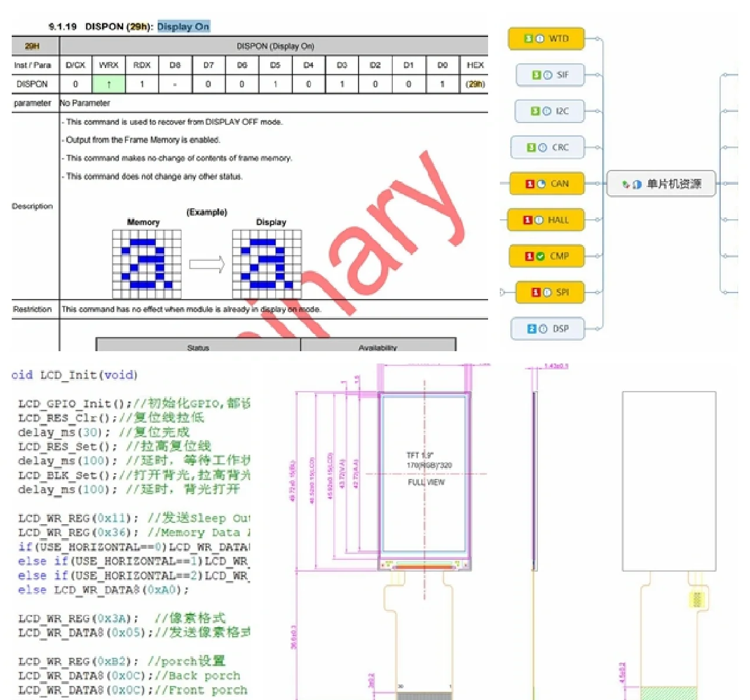Screen dimensions: 750x700
Task: Click the priority 1 marker on HALL node
Action: pyautogui.click(x=527, y=220)
